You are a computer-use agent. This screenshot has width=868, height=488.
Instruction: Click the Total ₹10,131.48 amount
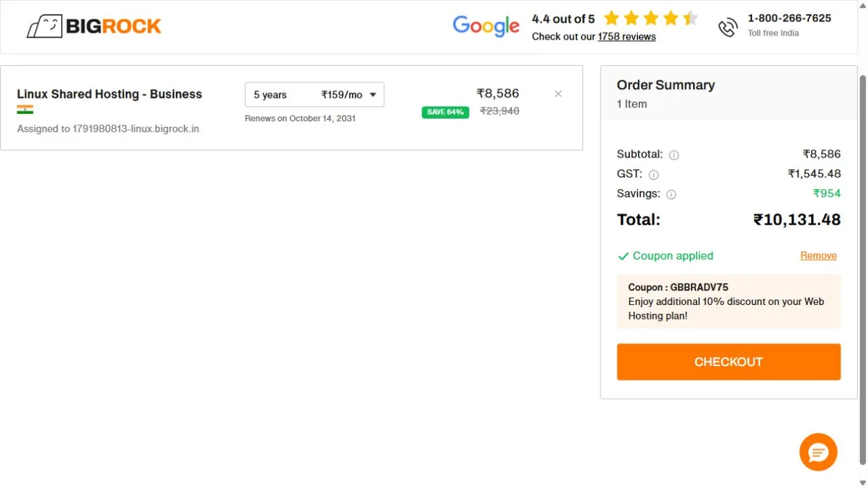(x=797, y=220)
